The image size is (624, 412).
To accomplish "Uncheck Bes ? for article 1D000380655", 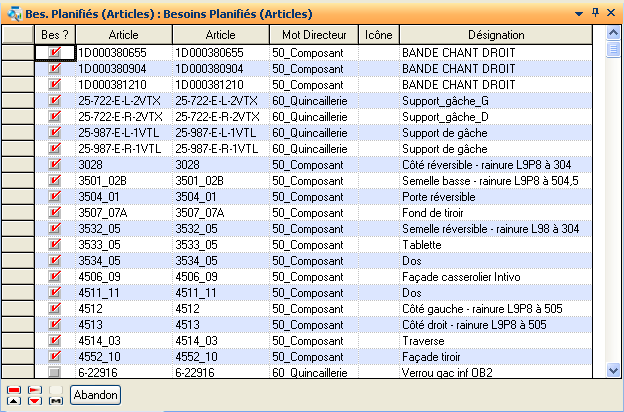I will point(55,52).
